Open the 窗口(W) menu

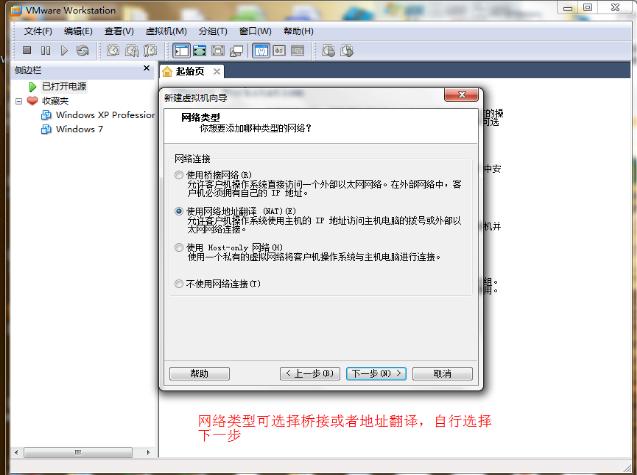(255, 31)
